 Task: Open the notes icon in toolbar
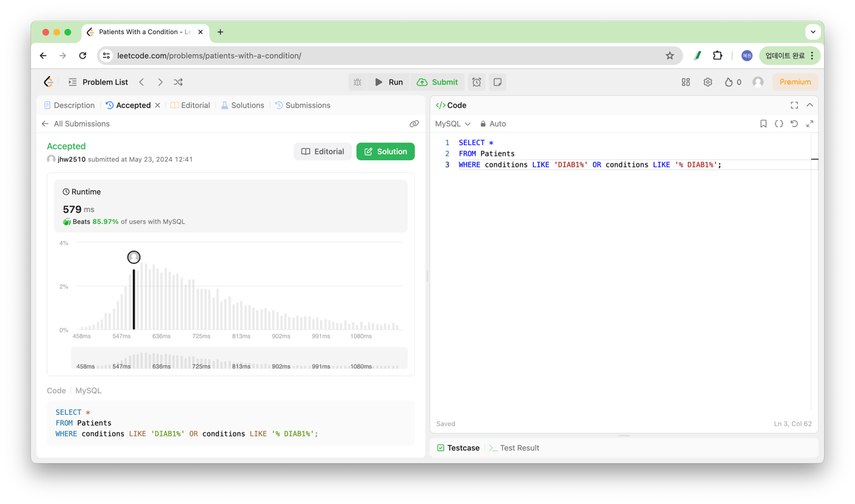coord(498,82)
